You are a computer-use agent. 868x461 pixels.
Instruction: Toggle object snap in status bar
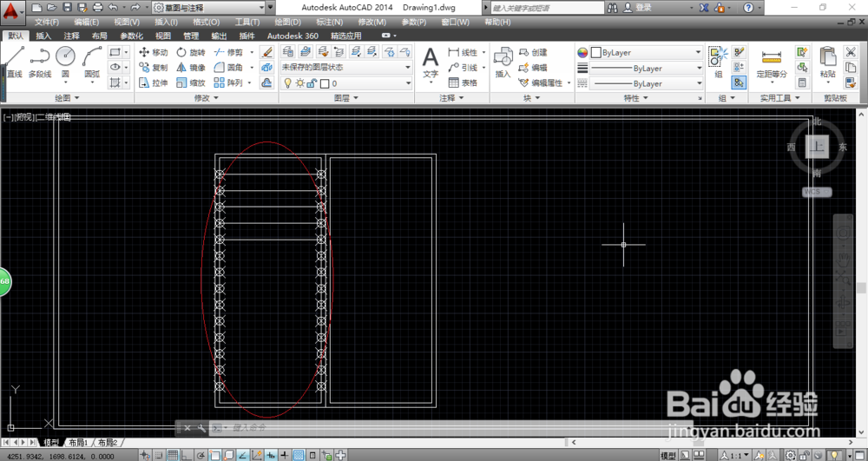point(214,456)
